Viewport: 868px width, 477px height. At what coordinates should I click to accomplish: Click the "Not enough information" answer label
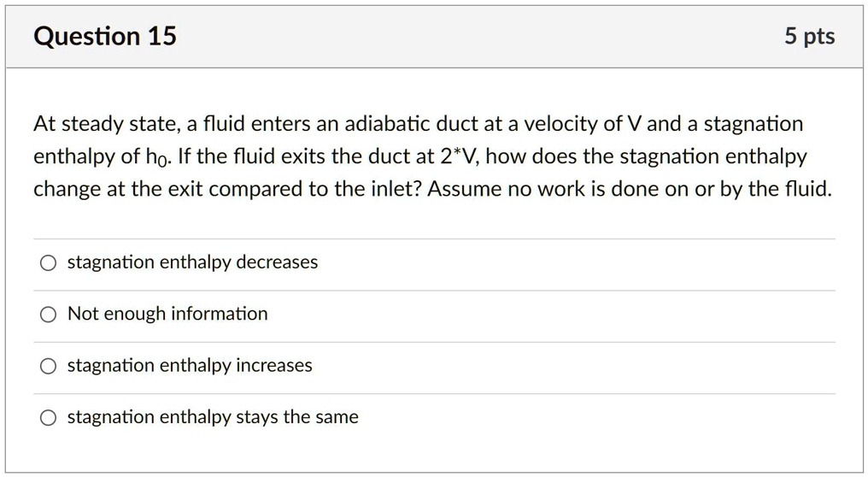[167, 314]
